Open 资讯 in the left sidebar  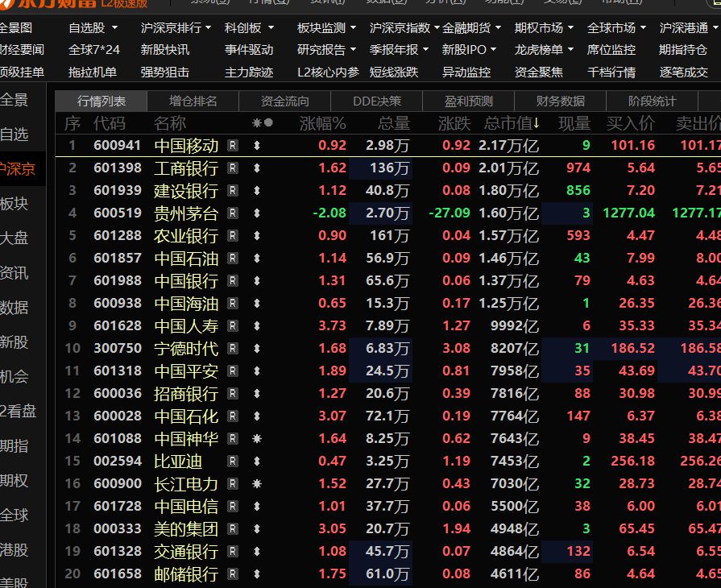(14, 273)
